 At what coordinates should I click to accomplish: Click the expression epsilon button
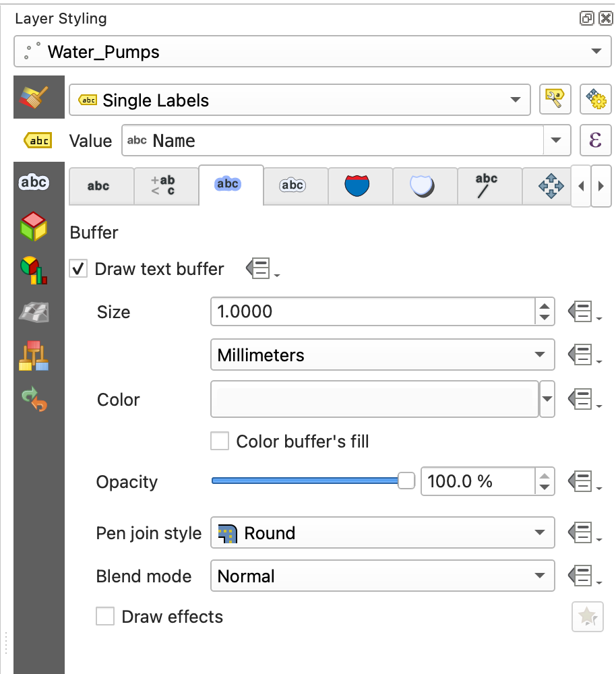coord(595,141)
